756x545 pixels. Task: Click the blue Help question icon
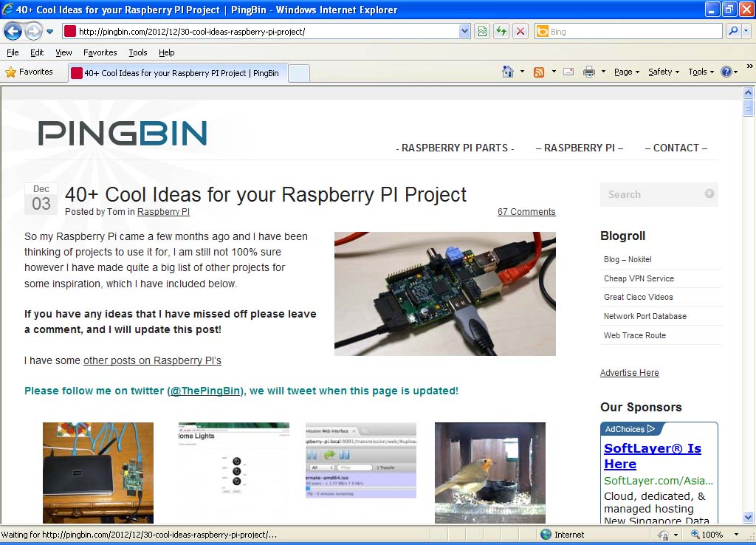pyautogui.click(x=726, y=72)
